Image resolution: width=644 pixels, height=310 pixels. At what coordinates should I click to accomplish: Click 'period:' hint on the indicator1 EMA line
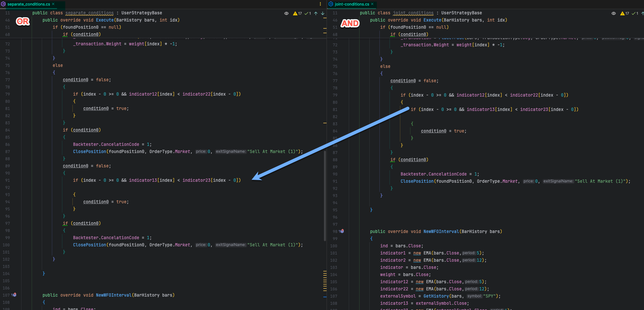tap(469, 253)
